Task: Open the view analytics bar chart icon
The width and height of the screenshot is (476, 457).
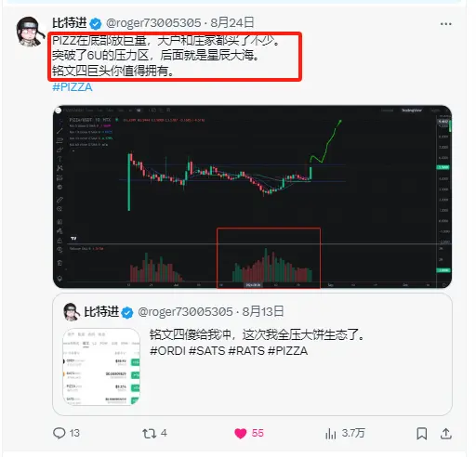Action: coord(331,433)
